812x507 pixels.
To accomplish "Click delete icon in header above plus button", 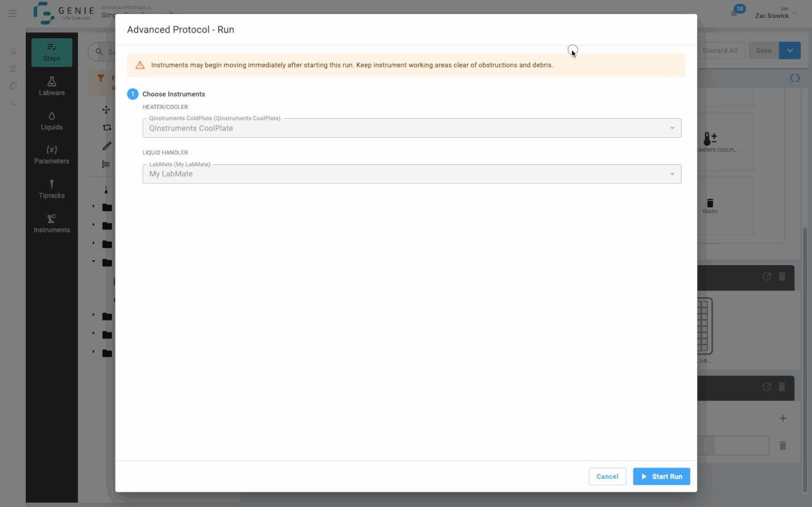I will click(782, 387).
